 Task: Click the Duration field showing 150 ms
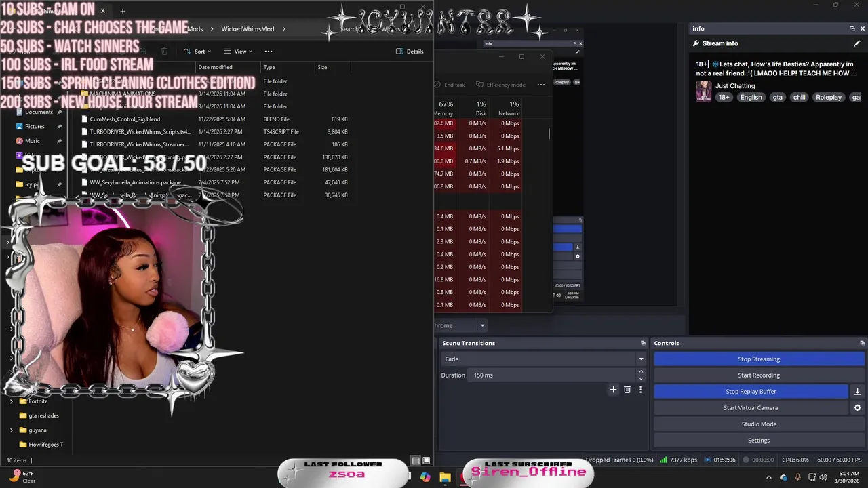553,375
